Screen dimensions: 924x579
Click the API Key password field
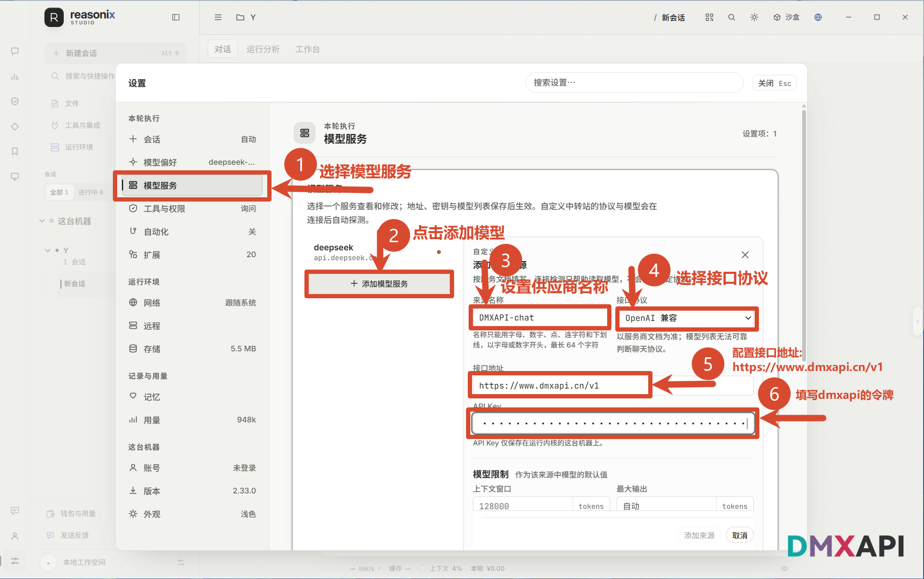click(613, 423)
